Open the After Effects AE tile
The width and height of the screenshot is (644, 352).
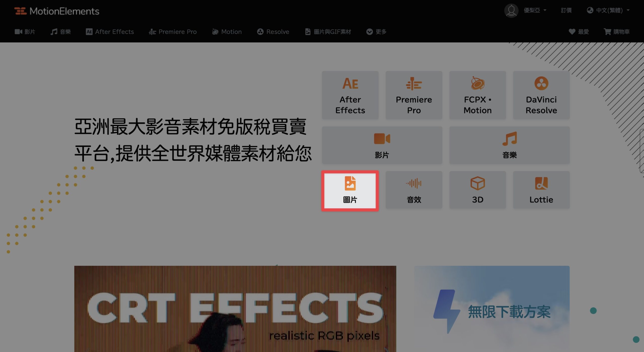[350, 95]
